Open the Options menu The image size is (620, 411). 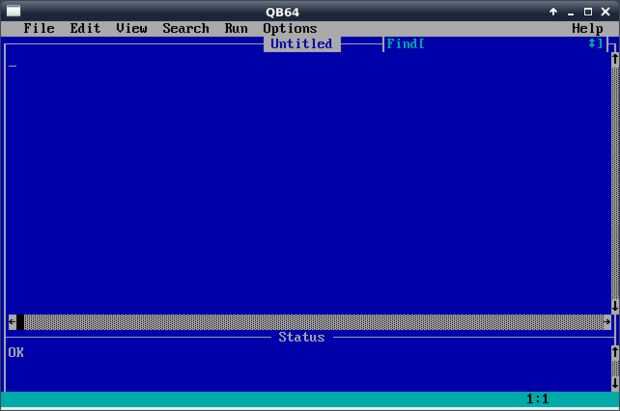[290, 28]
